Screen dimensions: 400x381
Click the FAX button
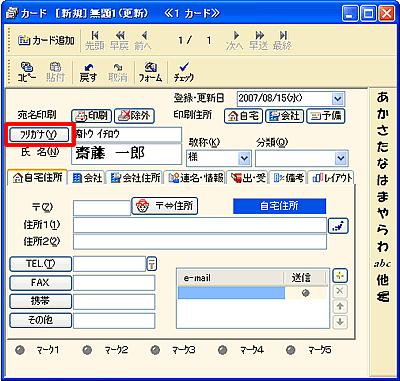pos(40,283)
